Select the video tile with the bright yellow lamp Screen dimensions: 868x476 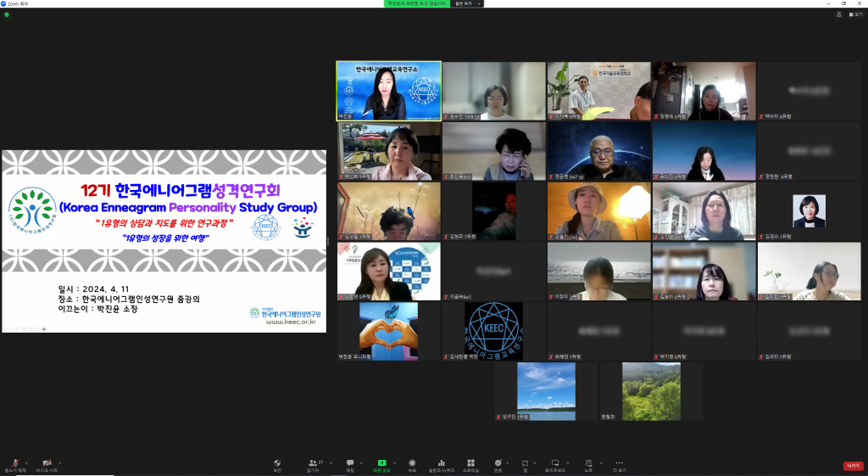(x=599, y=211)
